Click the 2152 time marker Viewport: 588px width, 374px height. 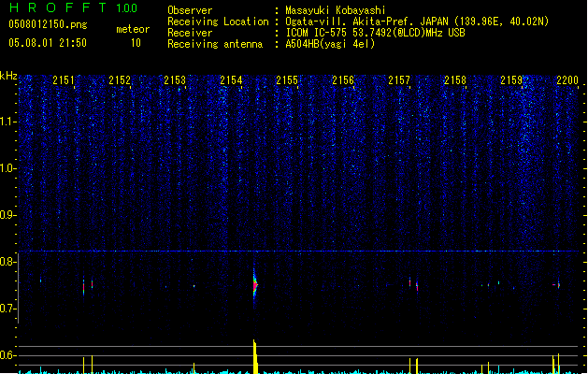(120, 81)
